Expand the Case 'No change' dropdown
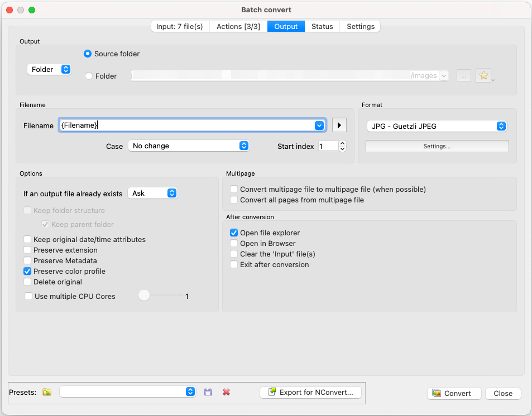This screenshot has width=532, height=416. coord(189,146)
